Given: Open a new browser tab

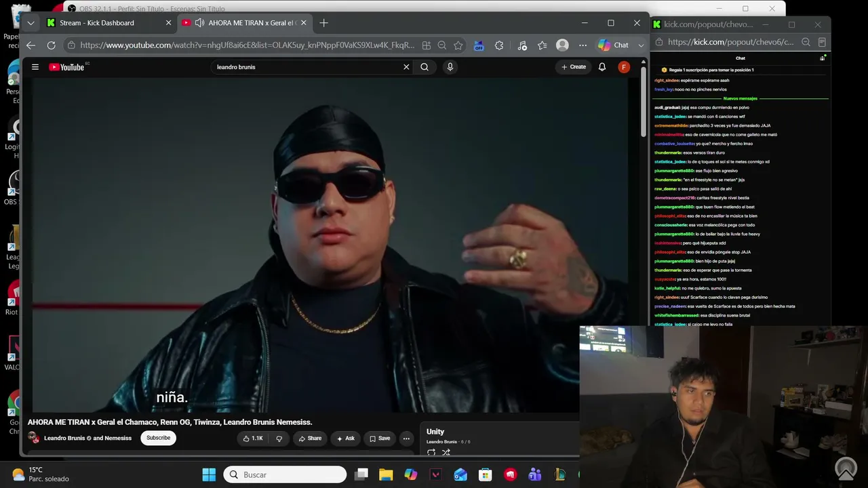Looking at the screenshot, I should pyautogui.click(x=323, y=23).
